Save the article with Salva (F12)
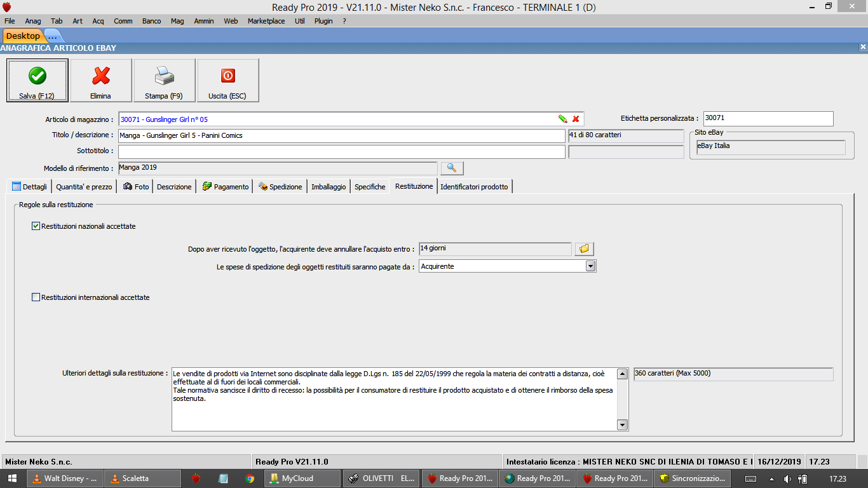868x488 pixels. coord(37,81)
